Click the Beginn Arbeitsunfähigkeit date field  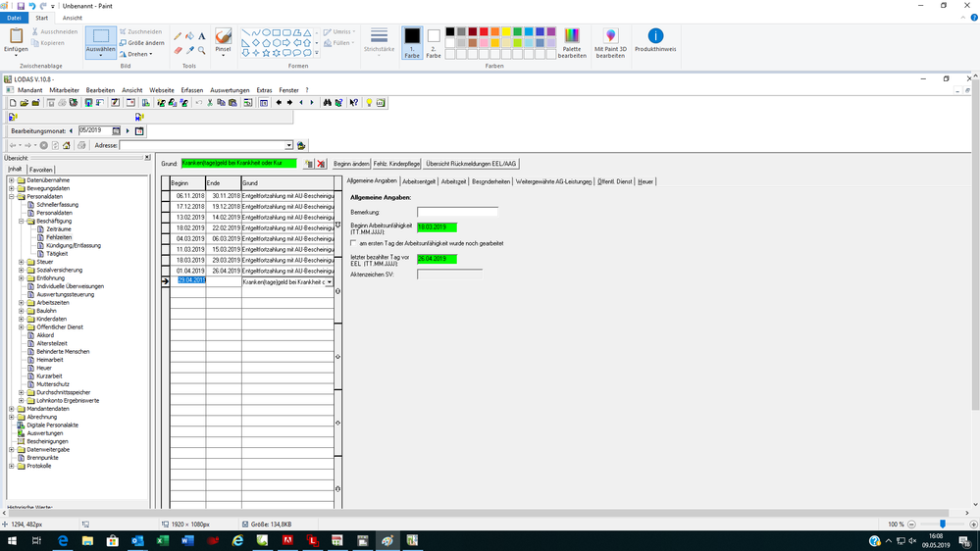(x=437, y=227)
